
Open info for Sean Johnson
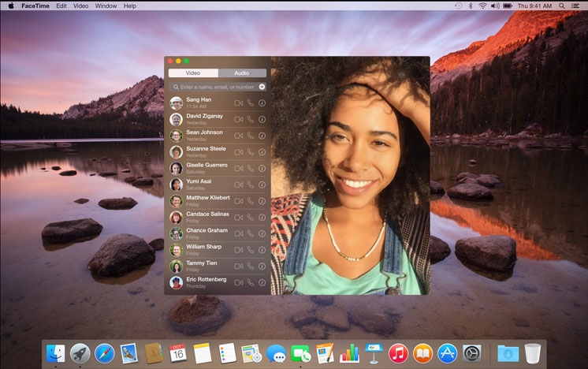click(x=262, y=136)
